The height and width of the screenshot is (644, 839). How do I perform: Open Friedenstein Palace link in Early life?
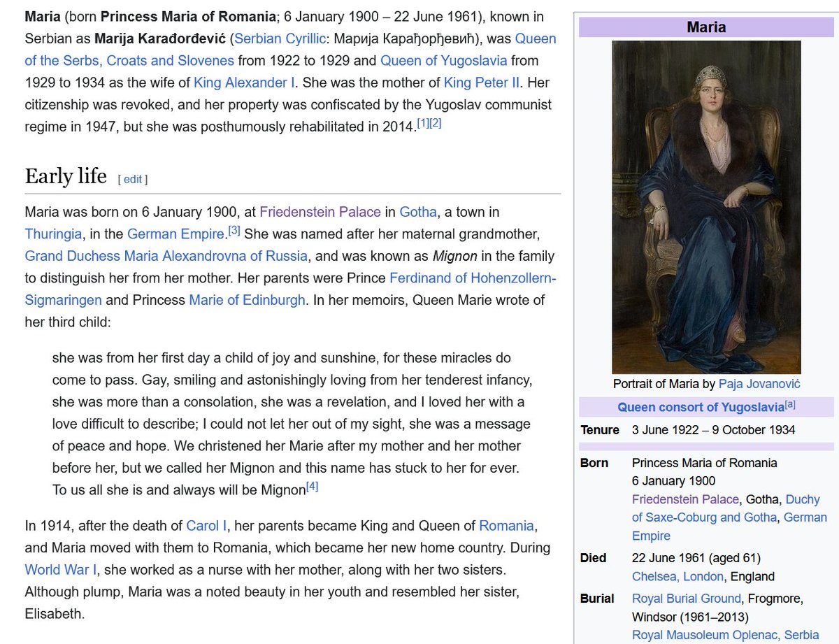pyautogui.click(x=320, y=212)
